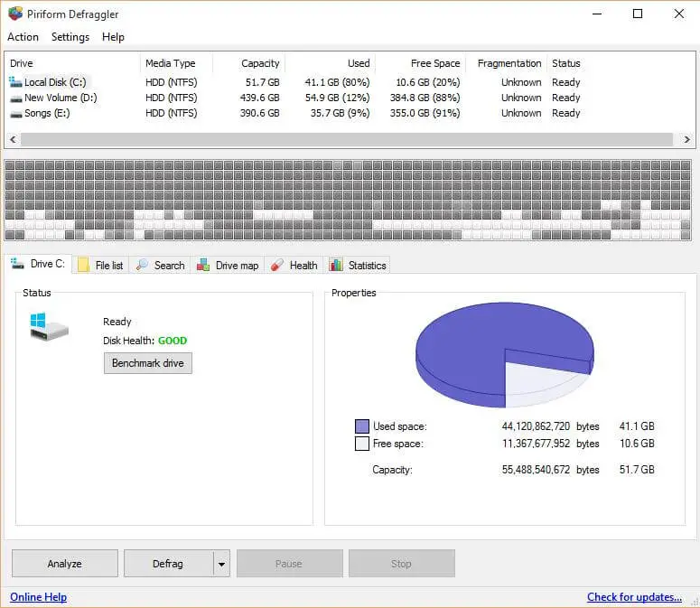Open the Help menu
Viewport: 700px width, 608px height.
[113, 37]
